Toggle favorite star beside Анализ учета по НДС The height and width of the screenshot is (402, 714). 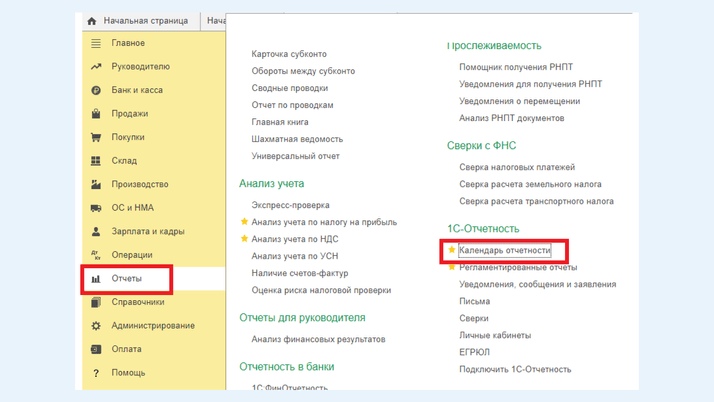coord(244,239)
